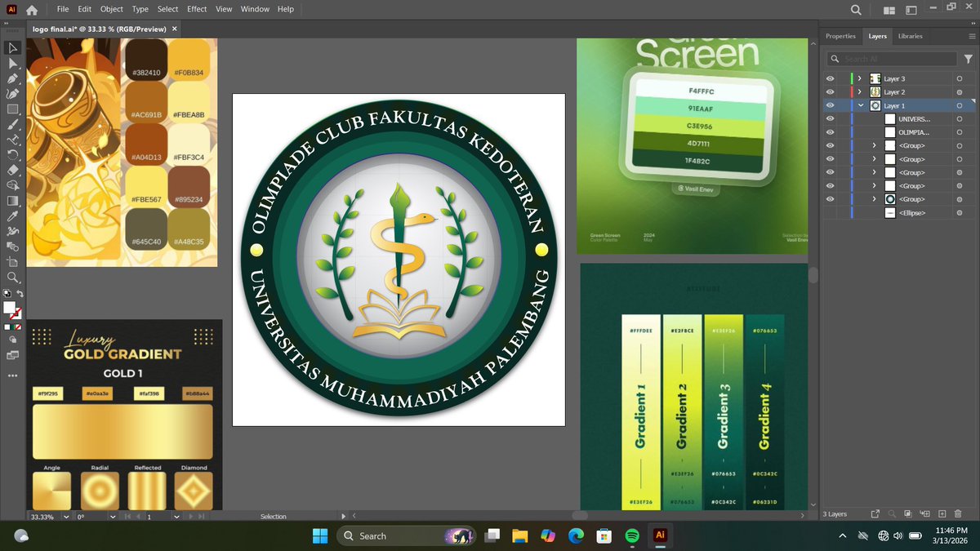
Task: Go to the Illustrator Home screen
Action: pyautogui.click(x=32, y=10)
